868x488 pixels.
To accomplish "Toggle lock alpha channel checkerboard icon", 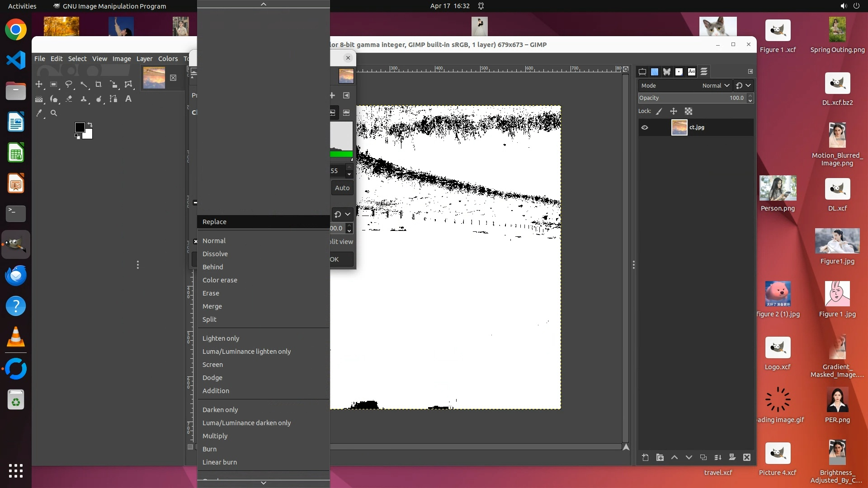I will coord(689,112).
